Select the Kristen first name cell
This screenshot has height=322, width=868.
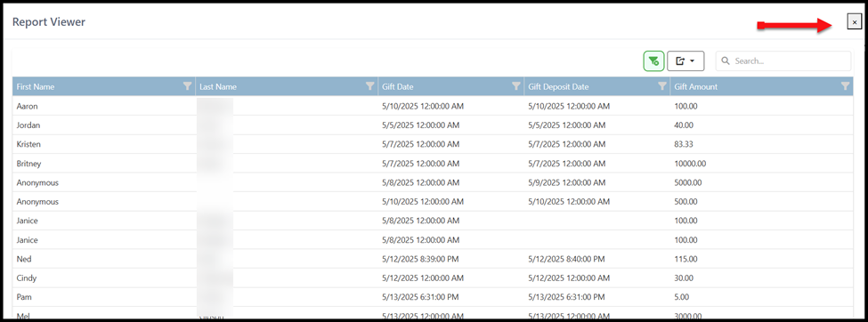[104, 144]
